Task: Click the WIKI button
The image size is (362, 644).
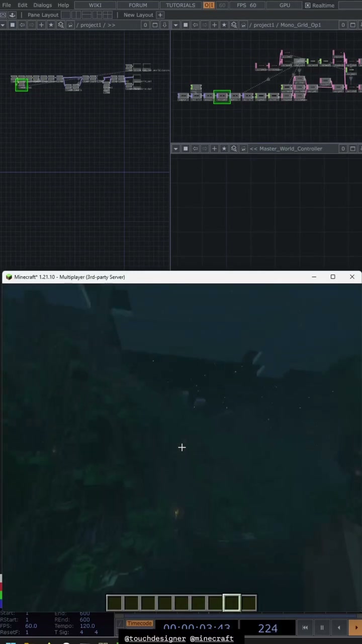Action: pos(95,5)
